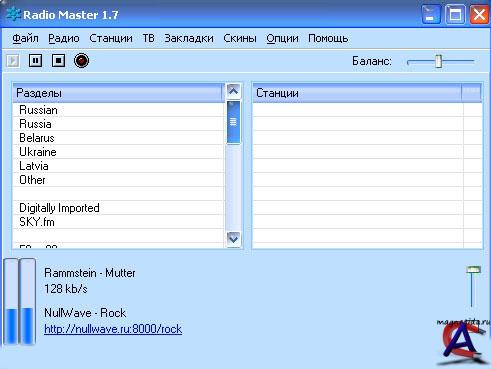The width and height of the screenshot is (491, 369).
Task: Click the Разделы column header
Action: (x=117, y=93)
